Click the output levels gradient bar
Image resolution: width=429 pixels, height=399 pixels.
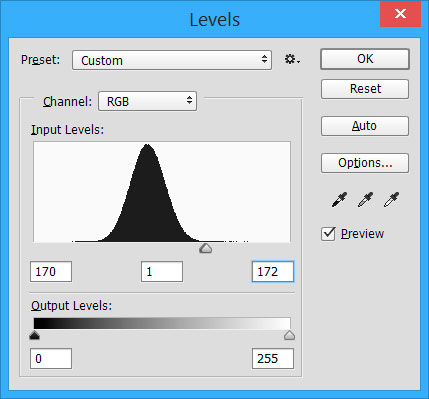(x=162, y=323)
